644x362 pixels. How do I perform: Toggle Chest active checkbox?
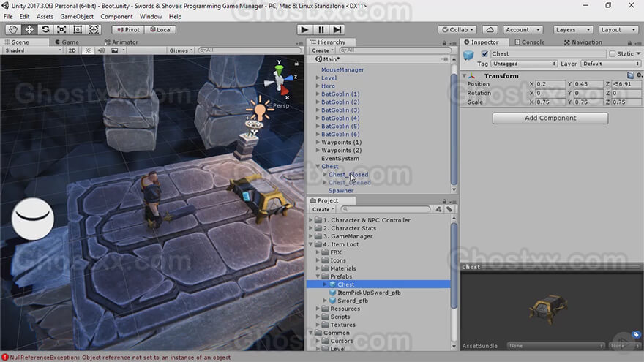tap(484, 54)
